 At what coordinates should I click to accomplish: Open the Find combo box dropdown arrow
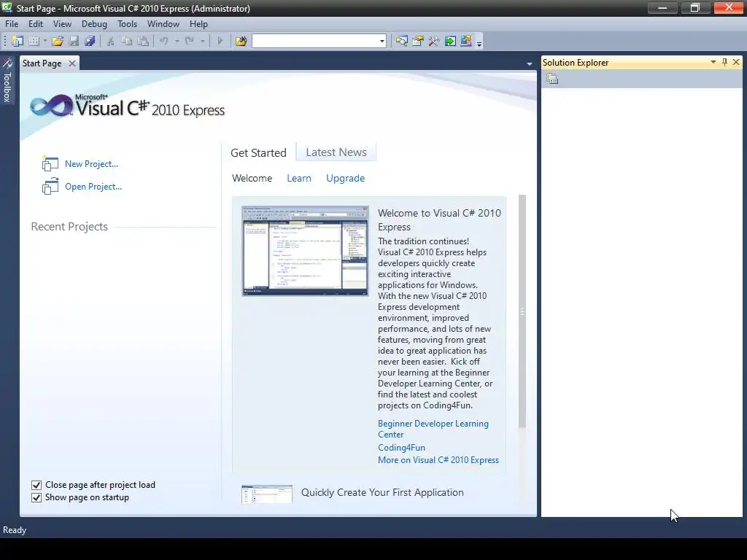tap(382, 42)
